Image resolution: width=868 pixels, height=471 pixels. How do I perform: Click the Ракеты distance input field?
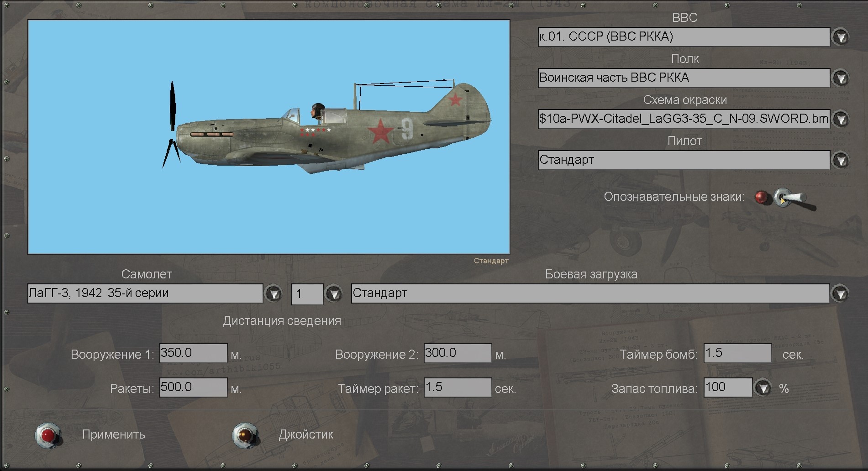tap(193, 387)
